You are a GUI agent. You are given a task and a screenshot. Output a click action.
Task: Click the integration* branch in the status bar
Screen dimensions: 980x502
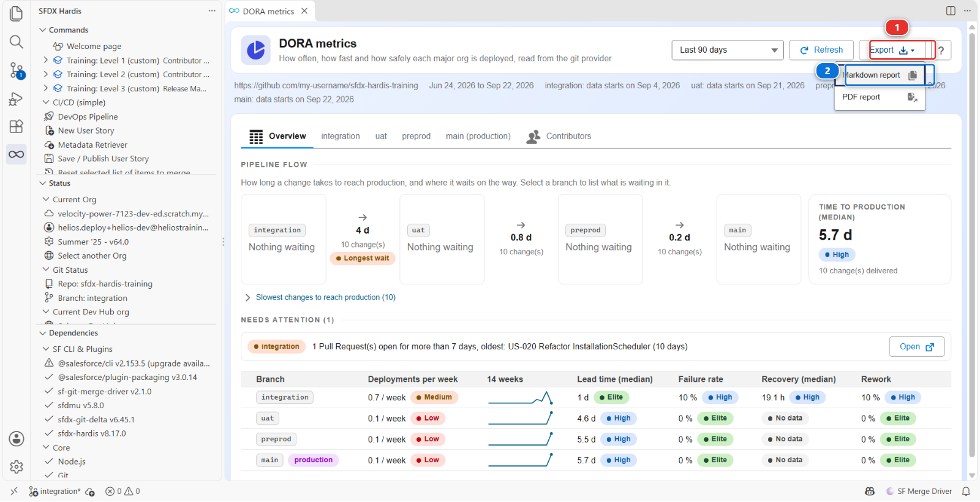point(55,492)
